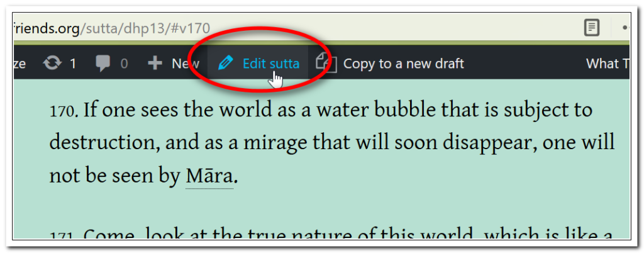
Task: Open the page actions dots in address bar
Action: [626, 28]
